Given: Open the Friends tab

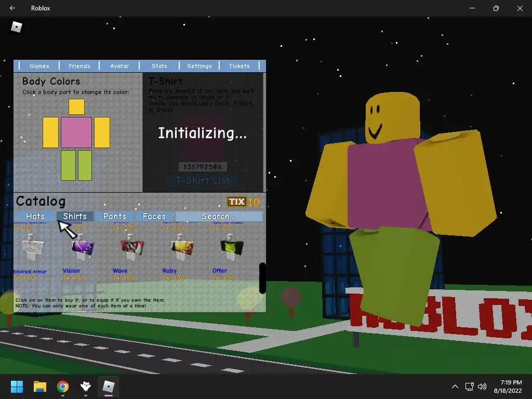Looking at the screenshot, I should point(79,66).
